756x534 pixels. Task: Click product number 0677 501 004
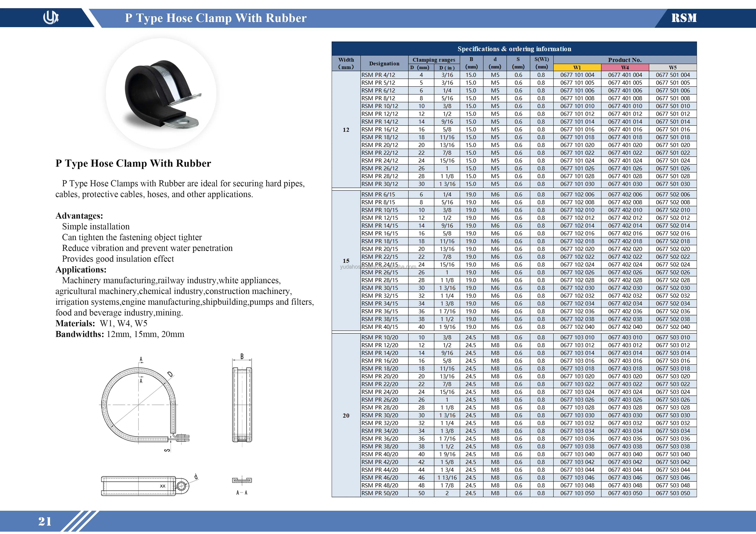click(x=672, y=75)
